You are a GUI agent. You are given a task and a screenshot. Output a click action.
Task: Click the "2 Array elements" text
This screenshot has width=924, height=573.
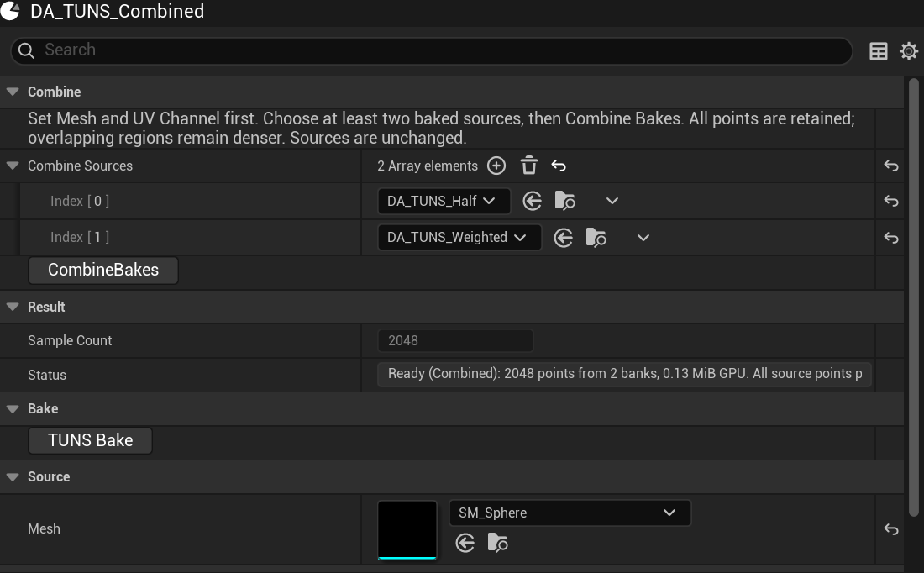click(x=428, y=166)
